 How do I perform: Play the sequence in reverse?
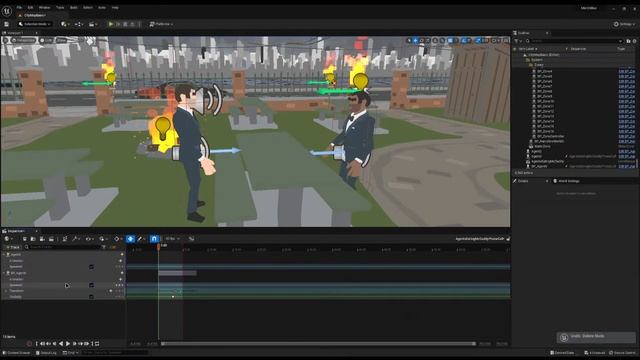(61, 344)
